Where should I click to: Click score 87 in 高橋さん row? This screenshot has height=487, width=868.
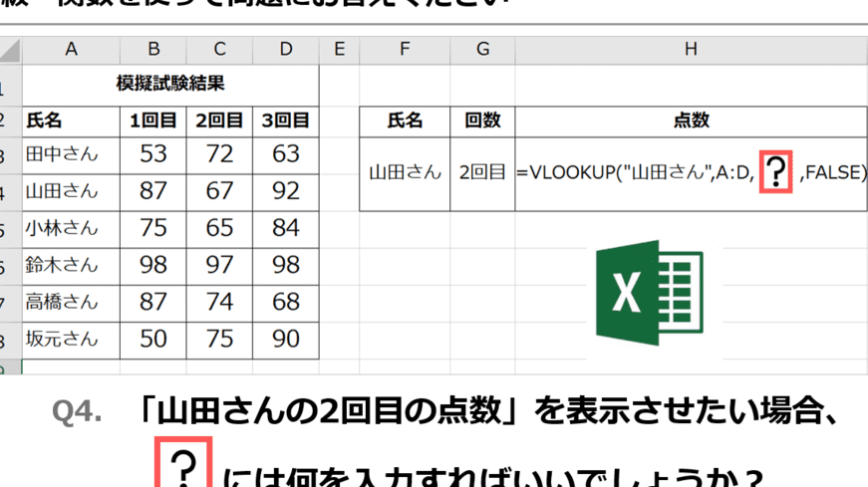pos(153,304)
